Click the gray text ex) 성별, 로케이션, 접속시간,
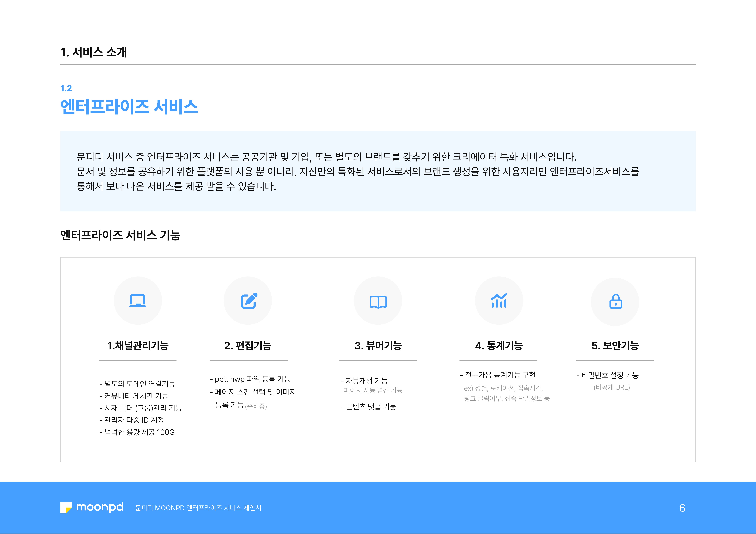Viewport: 756px width, 534px height. click(x=503, y=388)
